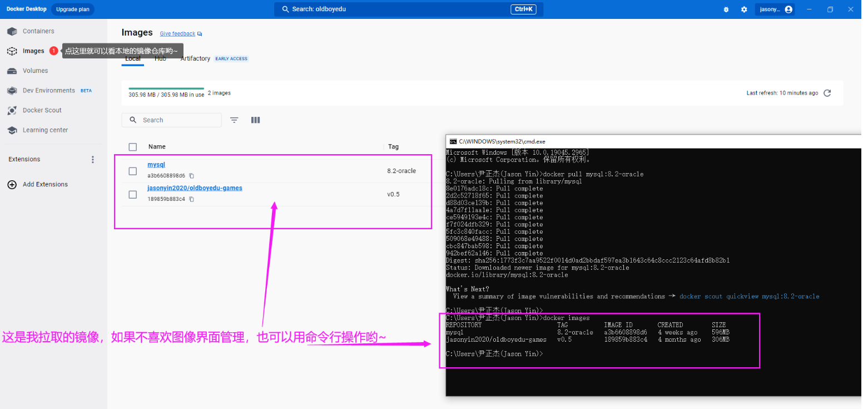This screenshot has height=409, width=868.
Task: Click the Upgrade plan button
Action: pyautogui.click(x=72, y=9)
